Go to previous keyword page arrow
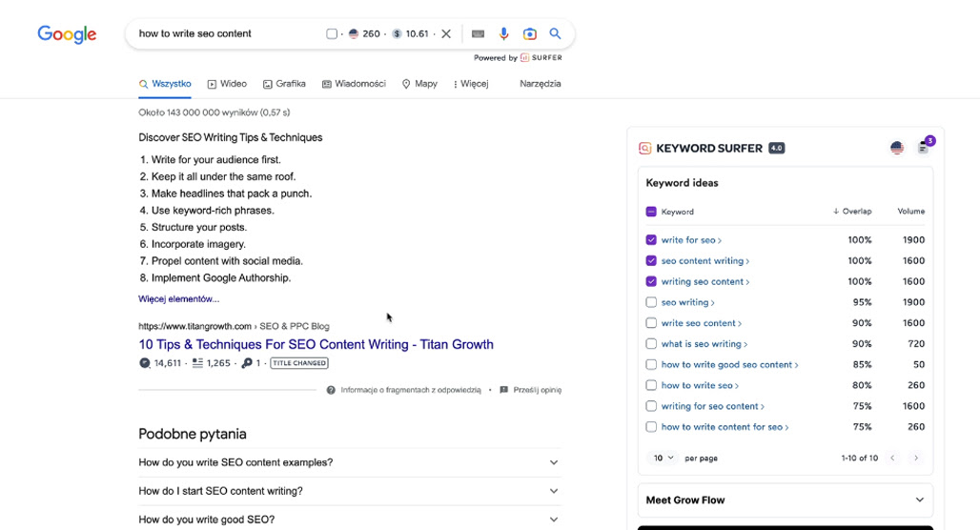980x530 pixels. click(x=892, y=459)
